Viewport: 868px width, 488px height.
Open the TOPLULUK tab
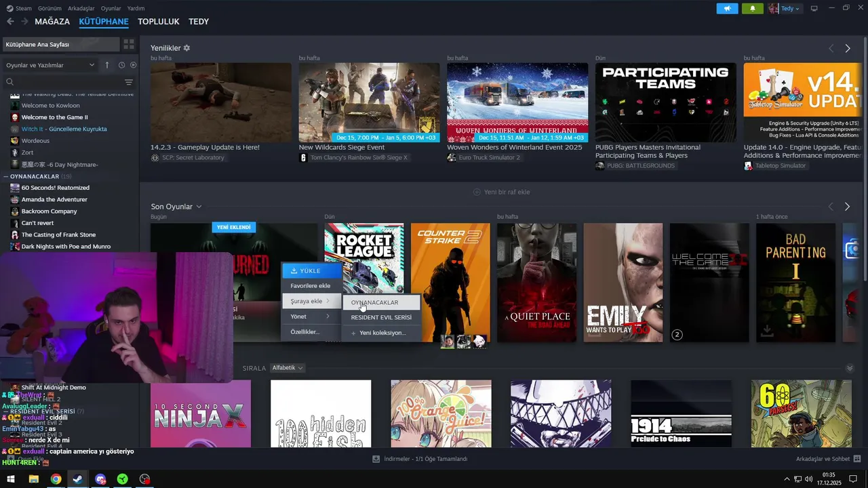159,22
